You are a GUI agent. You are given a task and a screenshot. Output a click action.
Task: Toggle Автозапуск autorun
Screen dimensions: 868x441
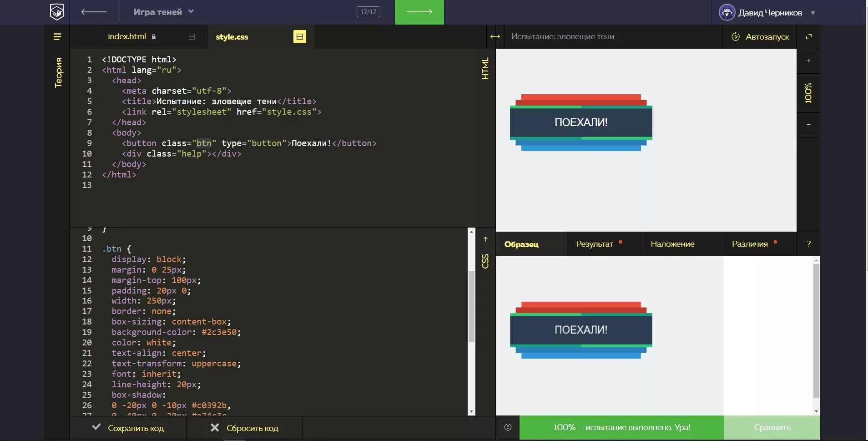pyautogui.click(x=760, y=36)
